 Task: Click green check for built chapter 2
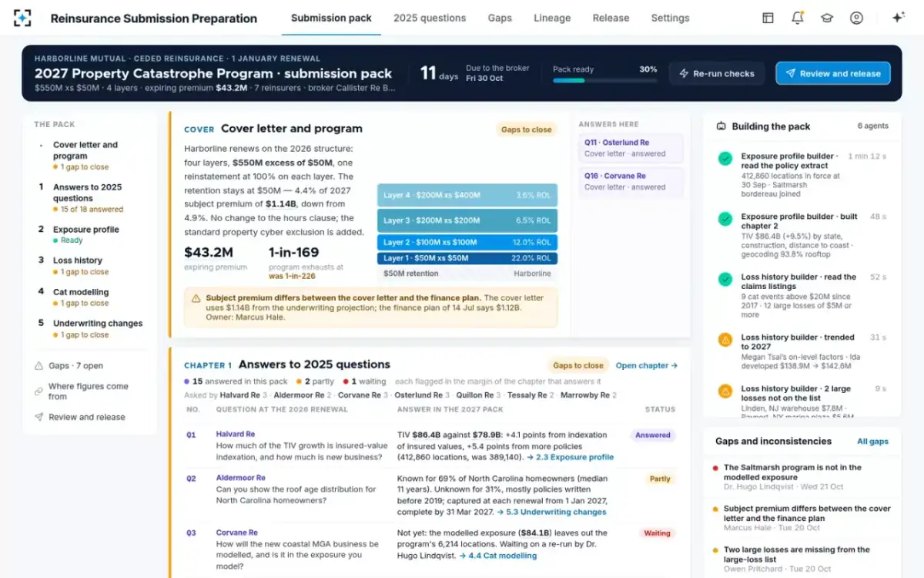point(725,219)
